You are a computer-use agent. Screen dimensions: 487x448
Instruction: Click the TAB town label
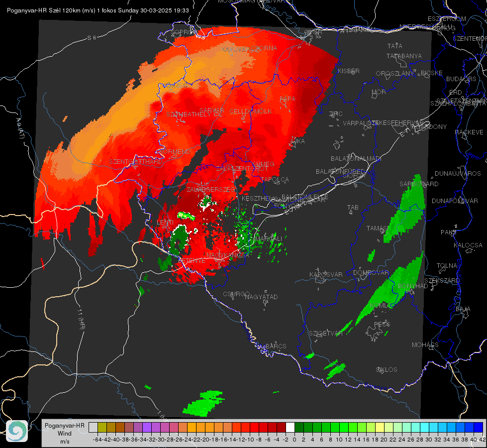353,207
